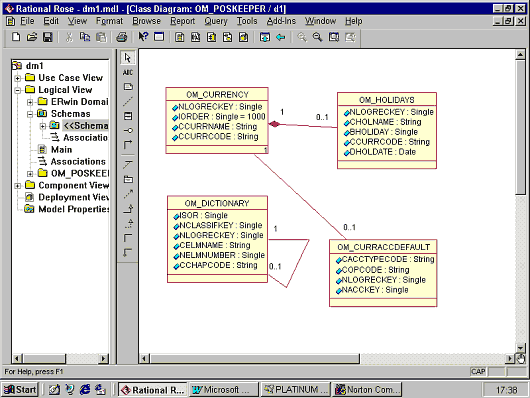This screenshot has height=398, width=530.
Task: Switch to the PLATINUM taskbar window
Action: click(295, 390)
